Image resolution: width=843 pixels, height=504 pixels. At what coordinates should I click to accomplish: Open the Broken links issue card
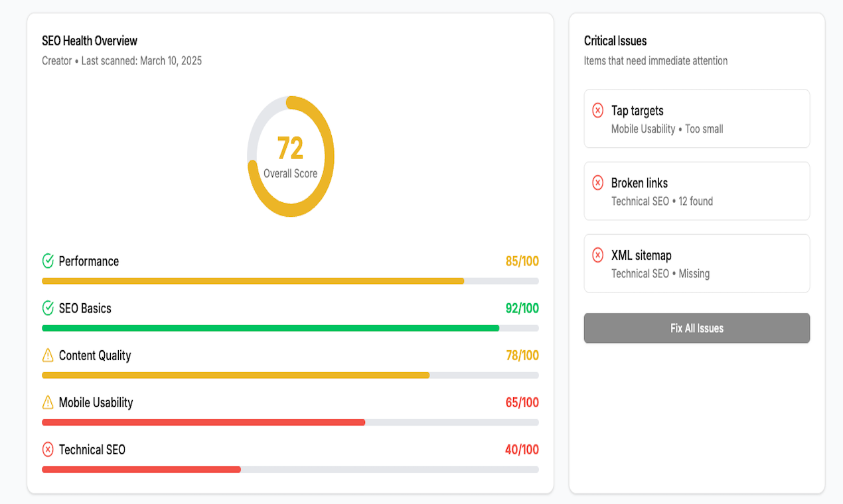pos(697,191)
